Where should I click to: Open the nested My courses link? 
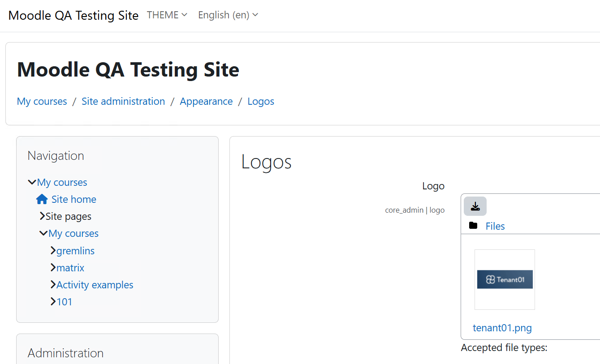point(73,233)
